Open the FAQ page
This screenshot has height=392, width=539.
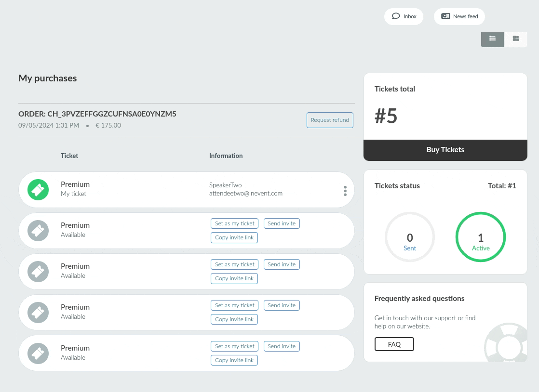394,344
